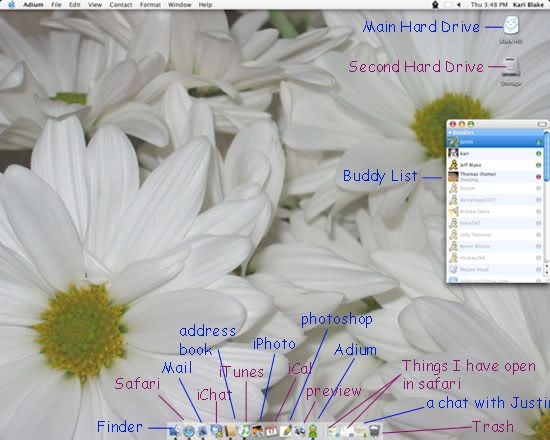Screen dimensions: 550x440
Task: Open Address Book in the Dock
Action: coord(230,431)
